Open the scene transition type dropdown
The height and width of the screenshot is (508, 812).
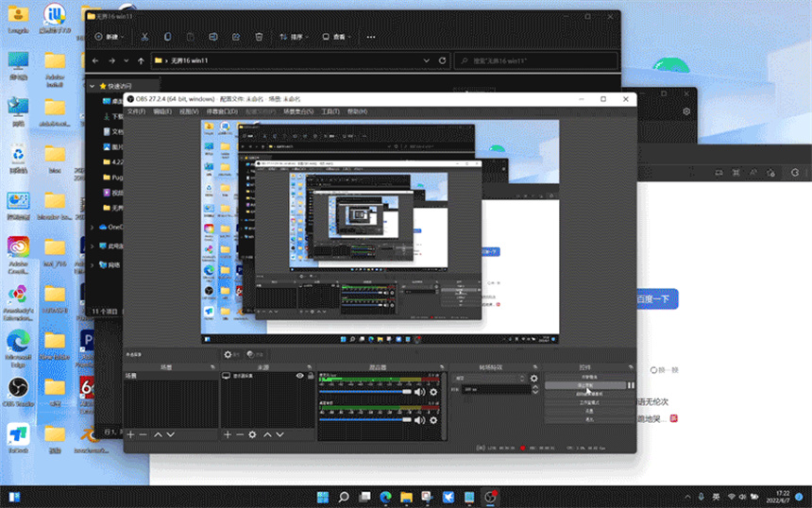(x=489, y=378)
